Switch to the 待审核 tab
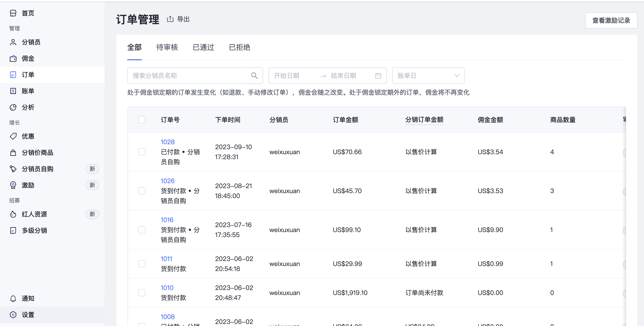The height and width of the screenshot is (326, 644). point(167,47)
